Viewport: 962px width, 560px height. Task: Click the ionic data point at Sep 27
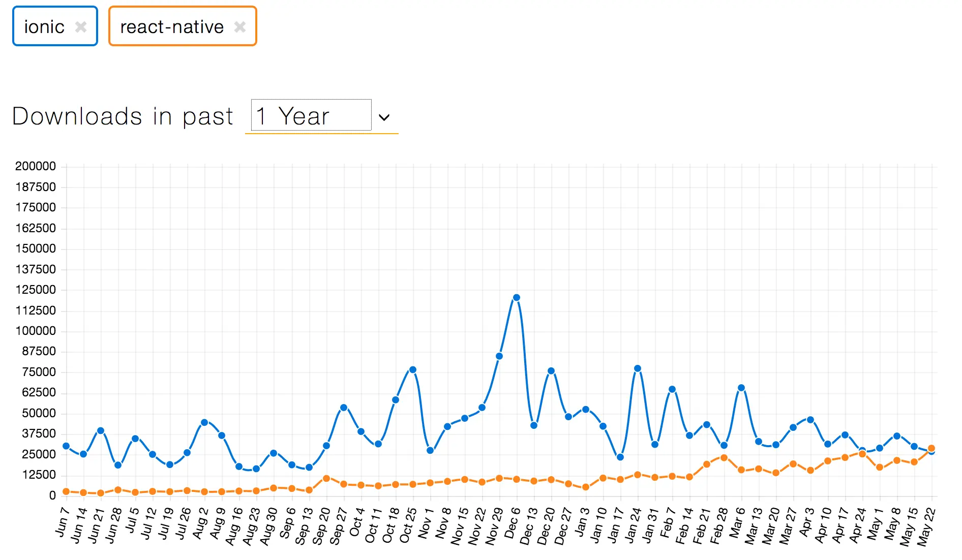pyautogui.click(x=344, y=408)
